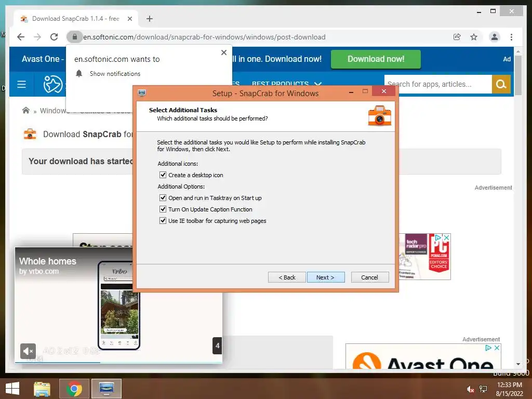
Task: Expand the BEST PRODUCTS dropdown
Action: pos(286,84)
